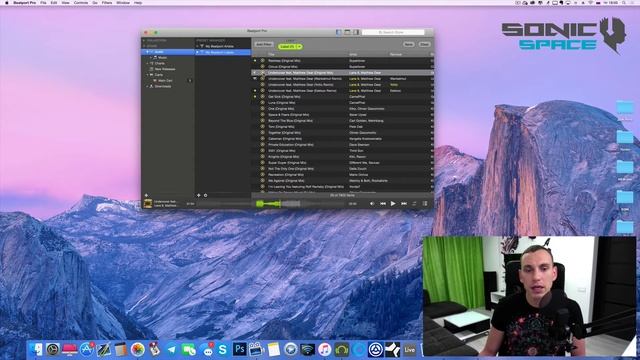
Task: Click the album artwork thumbnail in the player
Action: coord(148,203)
